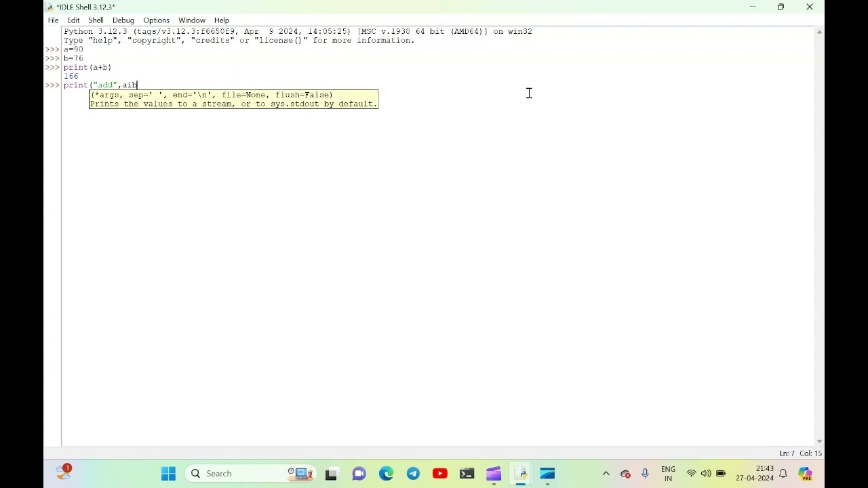
Task: Open the widgets icon with red badge
Action: (64, 472)
